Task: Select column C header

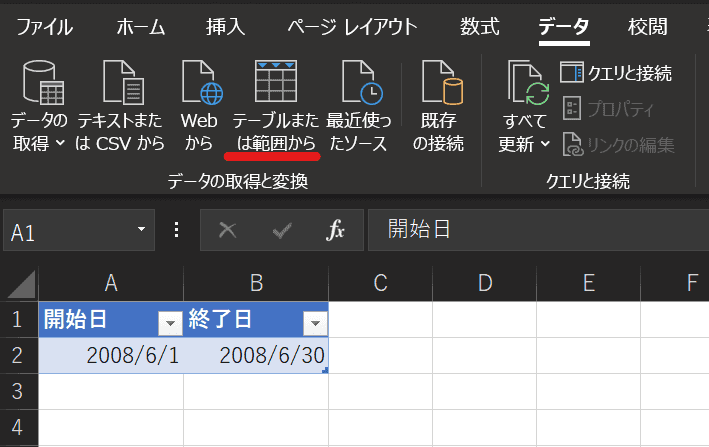Action: 380,284
